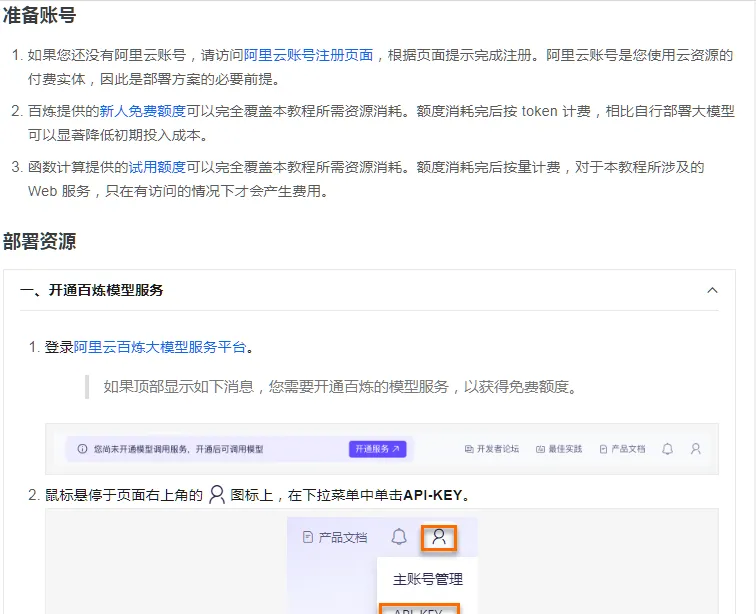
Task: Click the API-KEY bold text in step 2
Action: coord(432,495)
